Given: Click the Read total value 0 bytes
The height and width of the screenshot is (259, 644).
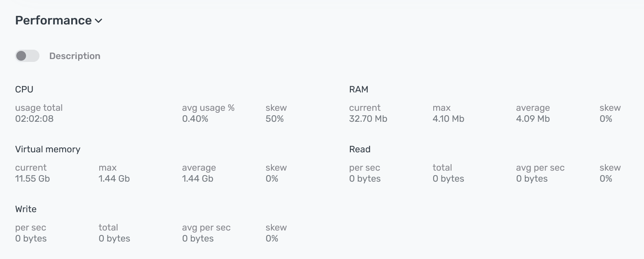Looking at the screenshot, I should (x=448, y=178).
